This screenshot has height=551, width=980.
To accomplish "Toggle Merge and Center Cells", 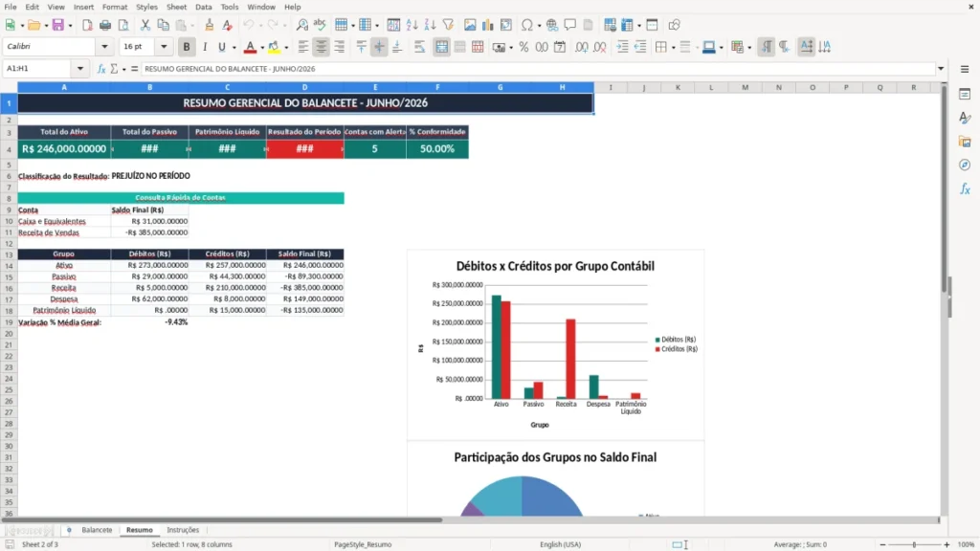I will [442, 47].
